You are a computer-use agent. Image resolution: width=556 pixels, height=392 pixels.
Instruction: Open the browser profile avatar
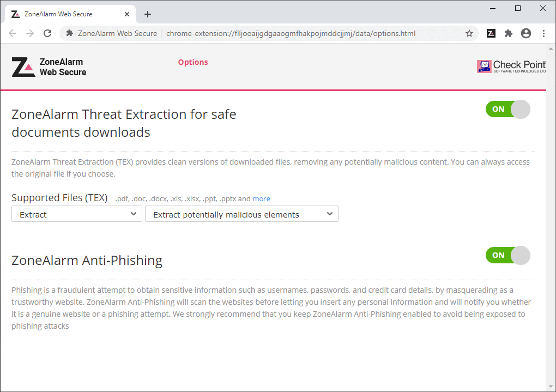pyautogui.click(x=525, y=33)
